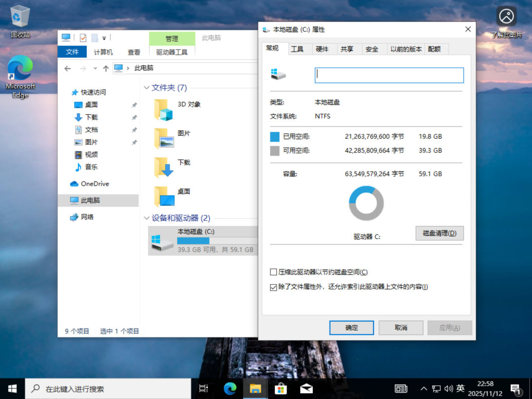Viewport: 532px width, 399px height.
Task: Click the Properties icon in Explorer quick access toolbar
Action: [x=83, y=37]
